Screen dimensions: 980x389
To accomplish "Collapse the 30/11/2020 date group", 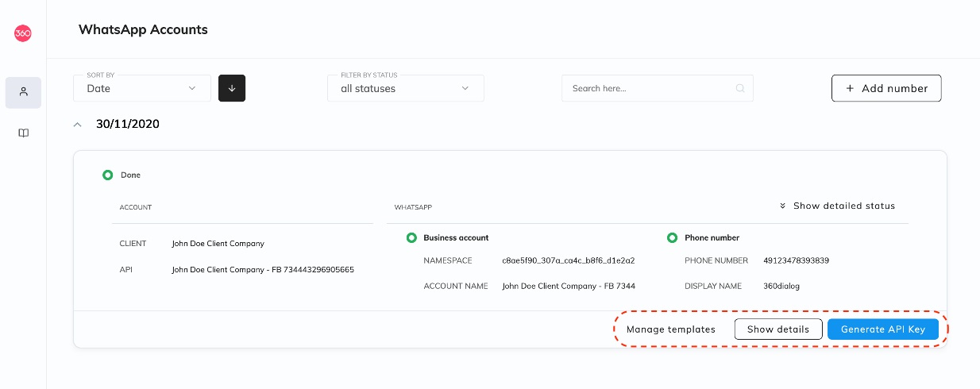I will click(77, 125).
